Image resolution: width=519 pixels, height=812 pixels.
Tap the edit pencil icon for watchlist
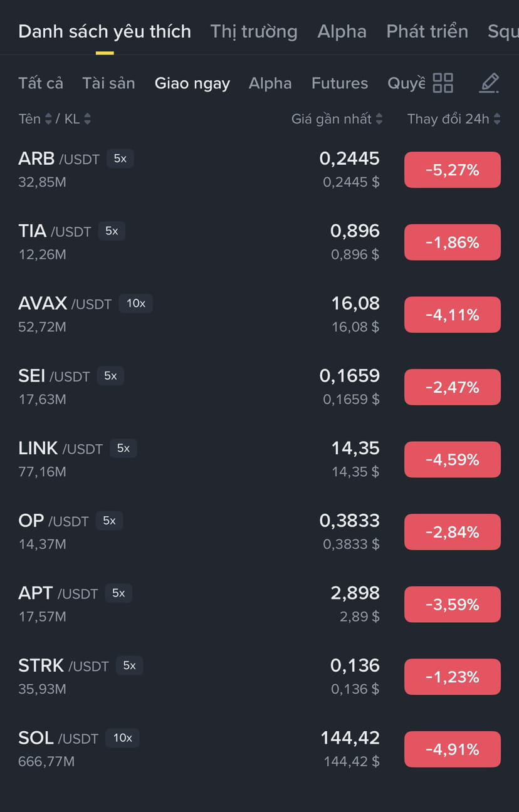coord(489,83)
